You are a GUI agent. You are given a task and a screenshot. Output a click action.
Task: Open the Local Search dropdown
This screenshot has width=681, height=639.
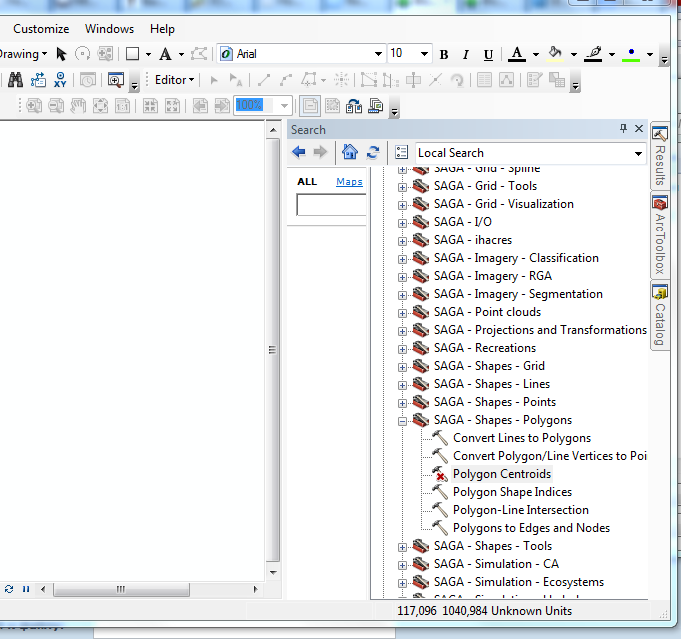(638, 153)
